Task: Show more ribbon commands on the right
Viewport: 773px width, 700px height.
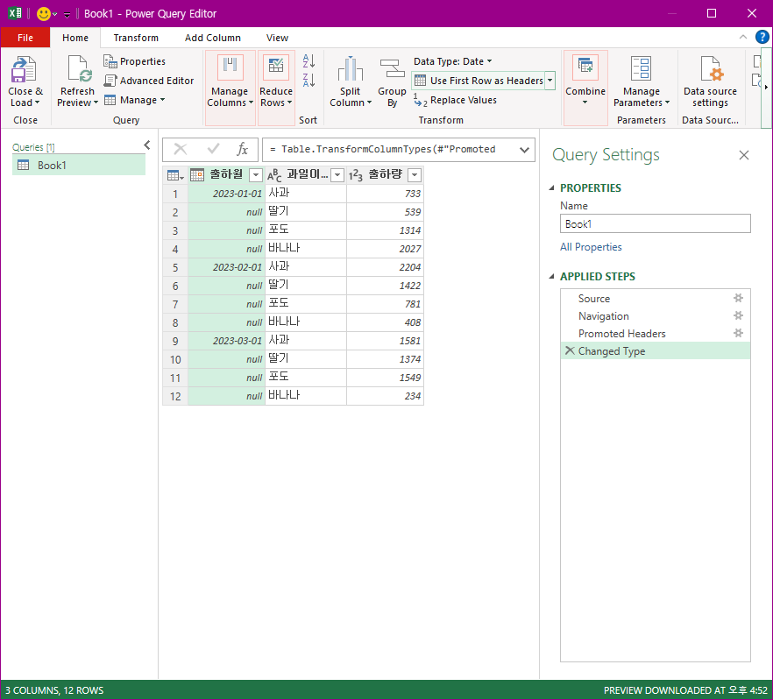Action: [766, 88]
